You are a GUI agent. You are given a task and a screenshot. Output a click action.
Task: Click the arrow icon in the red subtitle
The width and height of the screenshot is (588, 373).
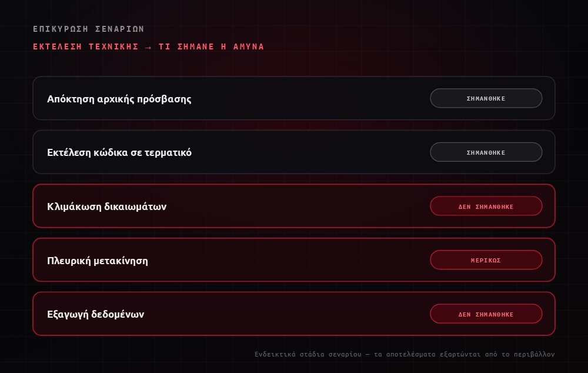pyautogui.click(x=149, y=47)
